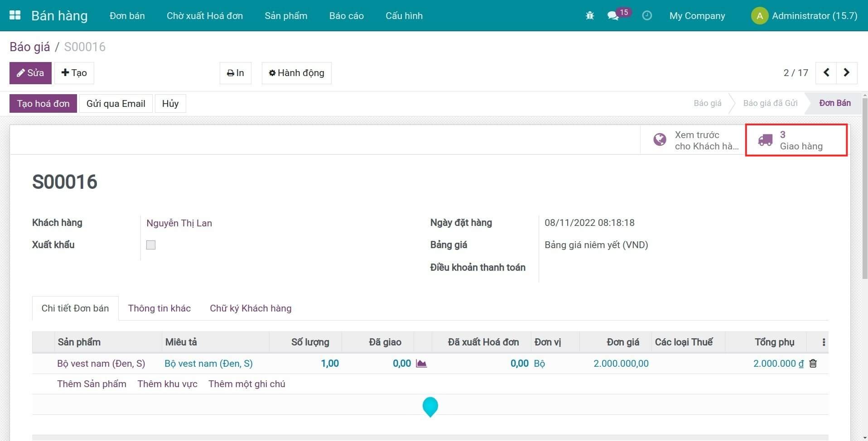Go to next record arrow

(x=846, y=73)
